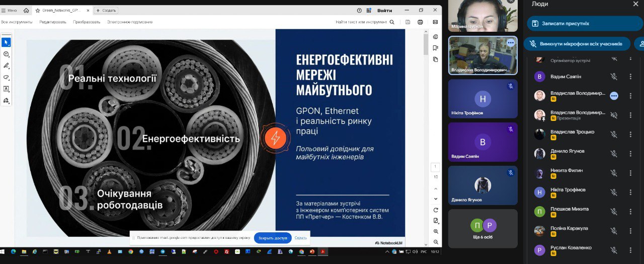Go to next page with down chevron
644x264 pixels.
click(436, 198)
